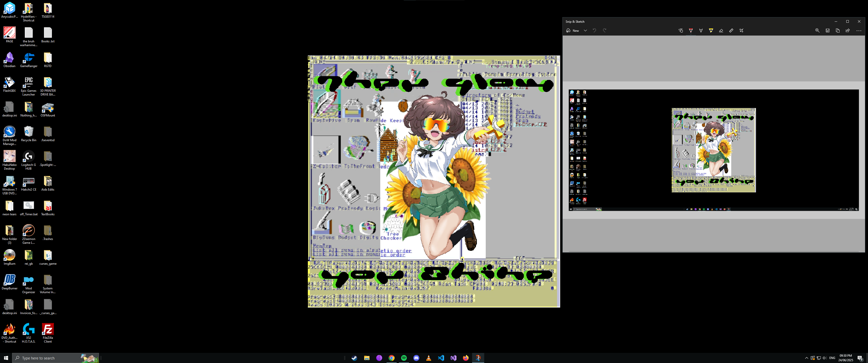Show hidden system tray icons chevron
The image size is (868, 363).
[806, 358]
